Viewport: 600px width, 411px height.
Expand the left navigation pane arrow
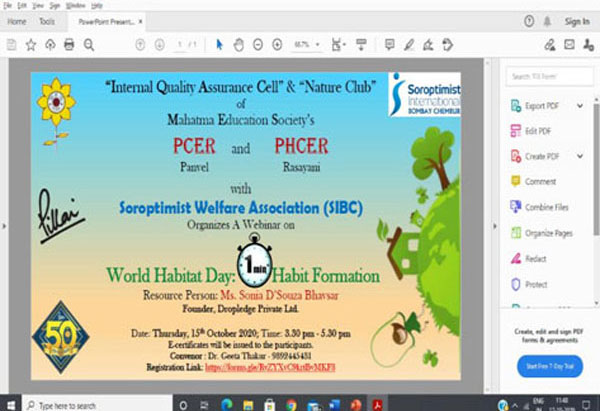[4, 226]
